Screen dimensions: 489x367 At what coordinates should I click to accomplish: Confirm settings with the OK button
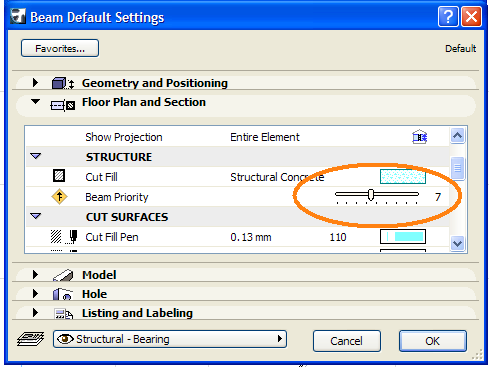point(433,341)
